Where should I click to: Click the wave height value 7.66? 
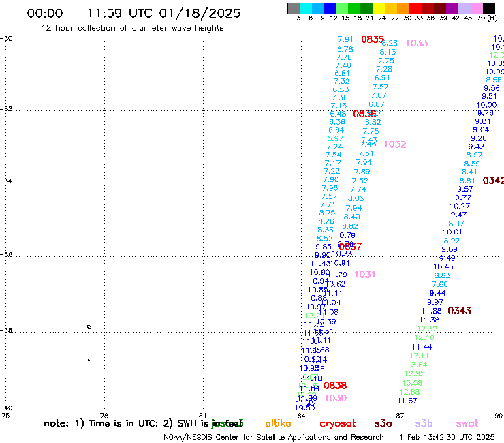point(440,284)
